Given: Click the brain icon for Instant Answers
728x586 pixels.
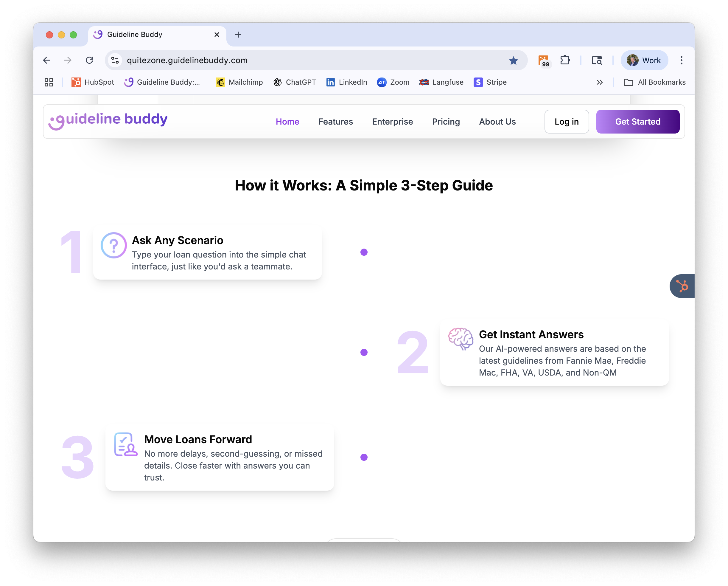Looking at the screenshot, I should pos(461,338).
